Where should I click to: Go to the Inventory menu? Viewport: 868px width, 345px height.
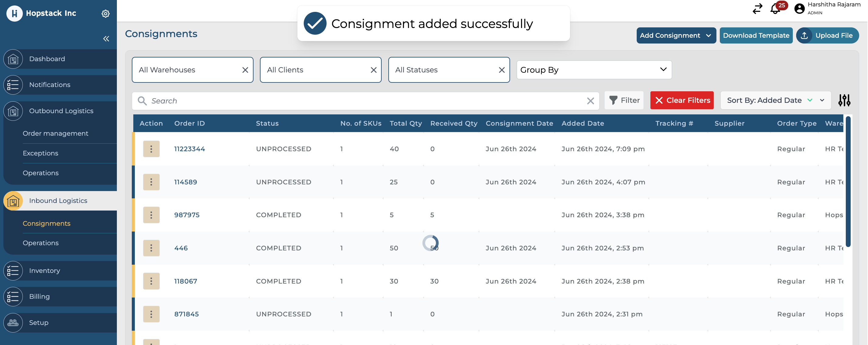click(44, 270)
